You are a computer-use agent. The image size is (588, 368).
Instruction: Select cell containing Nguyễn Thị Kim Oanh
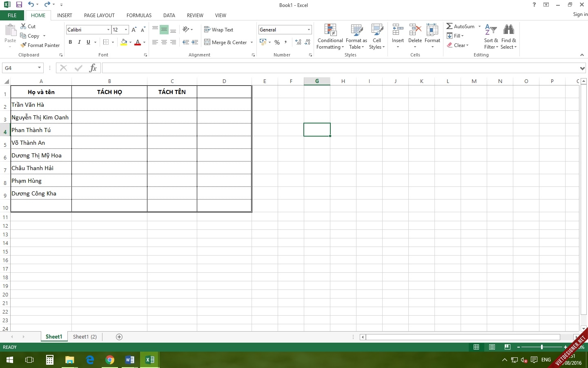pyautogui.click(x=40, y=117)
